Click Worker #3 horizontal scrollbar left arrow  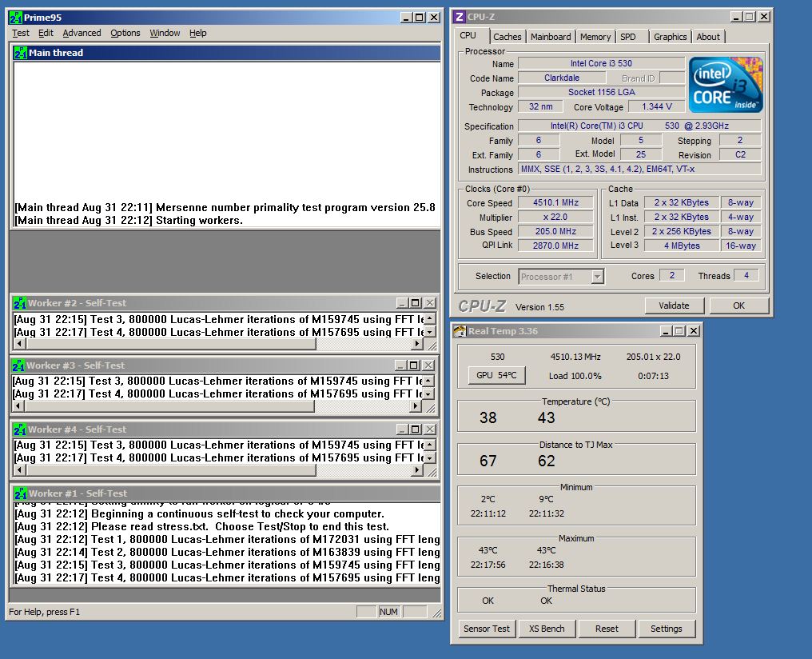coord(18,406)
